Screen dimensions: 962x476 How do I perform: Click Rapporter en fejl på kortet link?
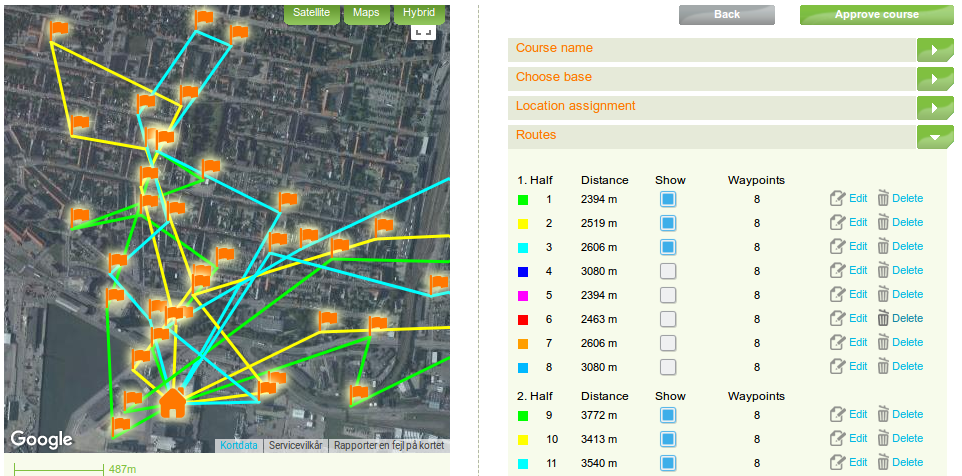pos(389,445)
